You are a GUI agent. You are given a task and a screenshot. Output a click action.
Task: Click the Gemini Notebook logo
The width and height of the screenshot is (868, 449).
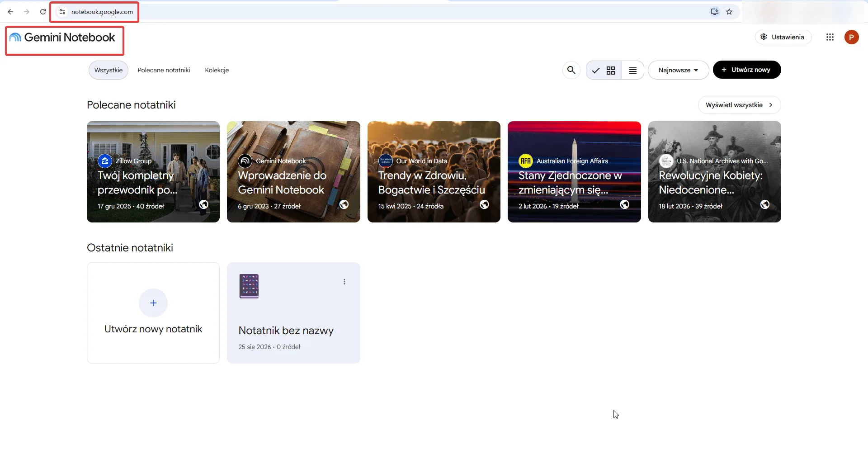pos(62,38)
